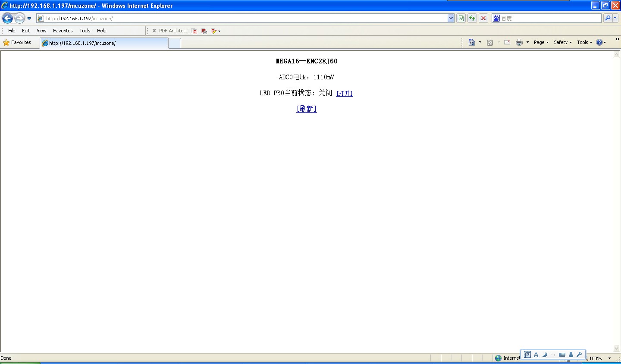The width and height of the screenshot is (621, 364).
Task: Click the Forward navigation arrow
Action: [19, 18]
